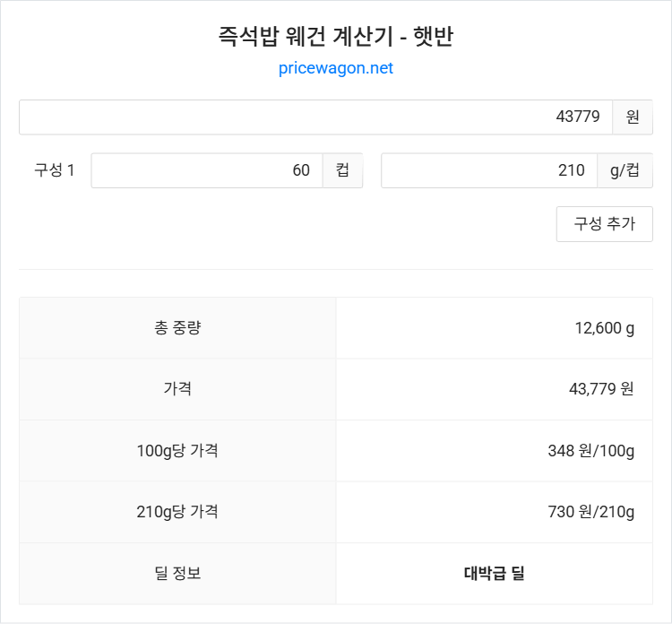Click the quantity field showing 60

[207, 170]
